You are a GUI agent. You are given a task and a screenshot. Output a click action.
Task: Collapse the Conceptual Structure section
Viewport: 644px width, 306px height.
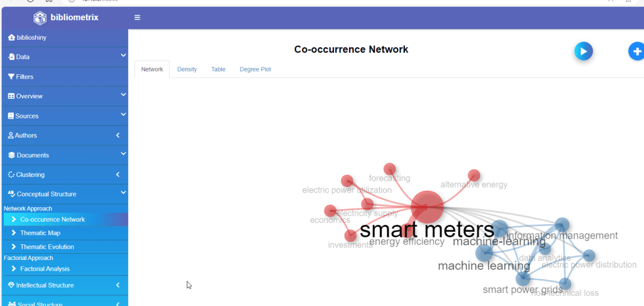[x=123, y=193]
